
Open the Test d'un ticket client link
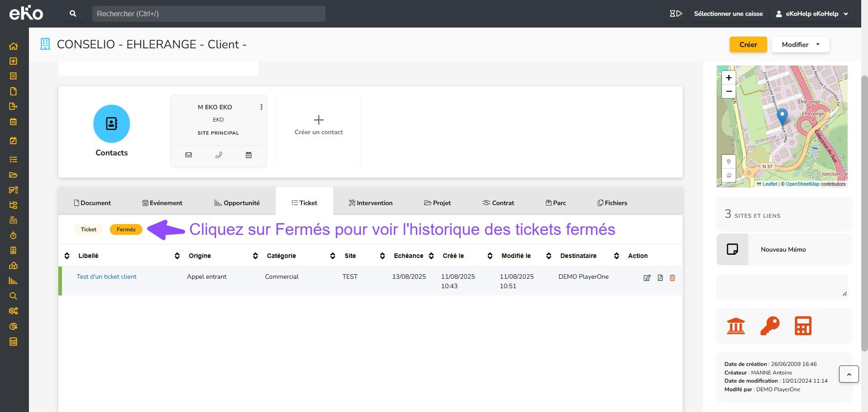coord(107,276)
